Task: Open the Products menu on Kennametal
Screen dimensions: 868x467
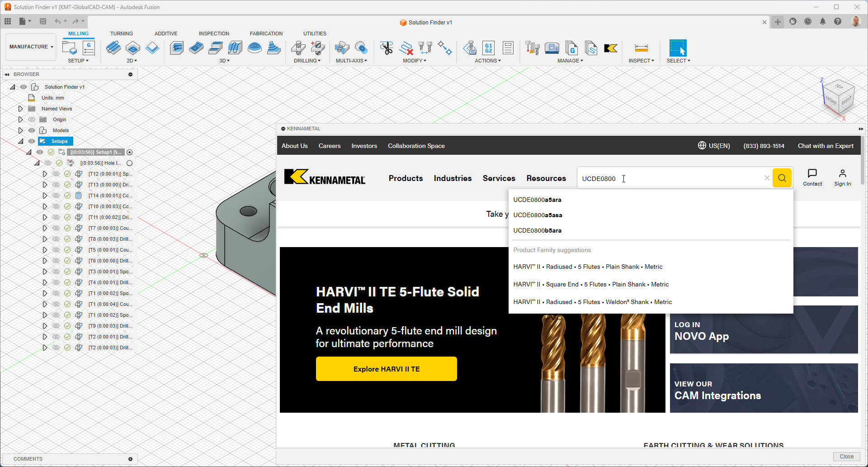Action: [406, 178]
